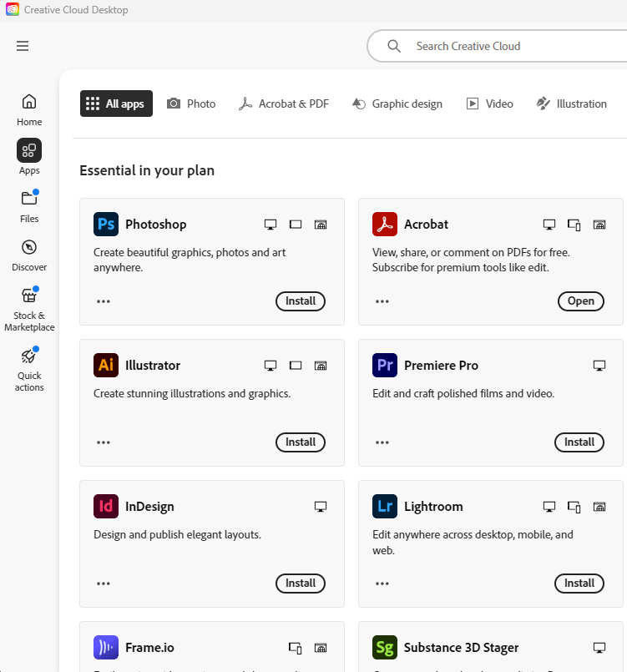Switch to the Illustration tab

coord(571,104)
